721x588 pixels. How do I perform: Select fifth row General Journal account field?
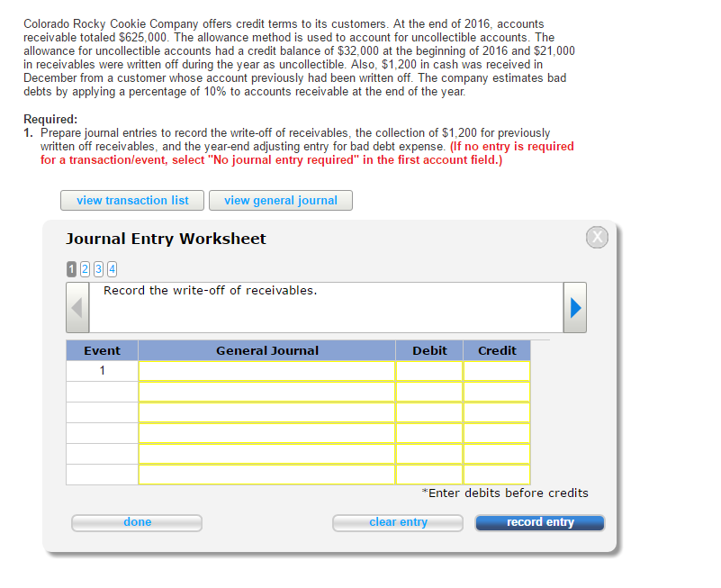[266, 454]
